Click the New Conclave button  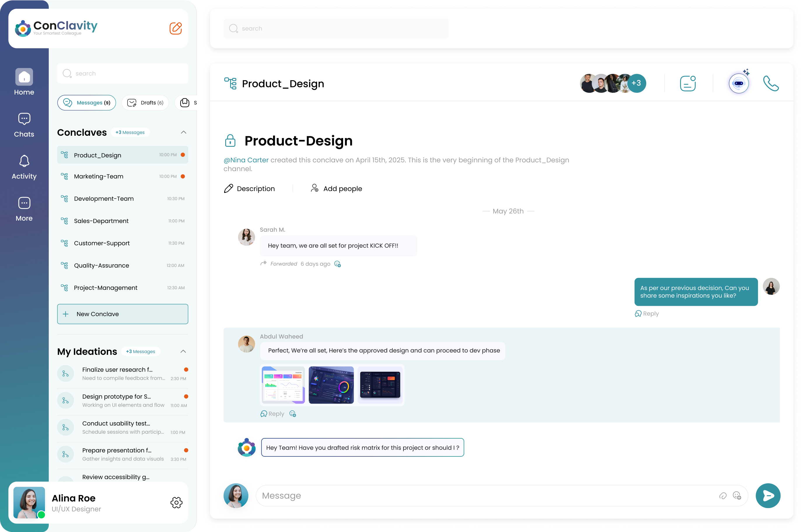[123, 314]
